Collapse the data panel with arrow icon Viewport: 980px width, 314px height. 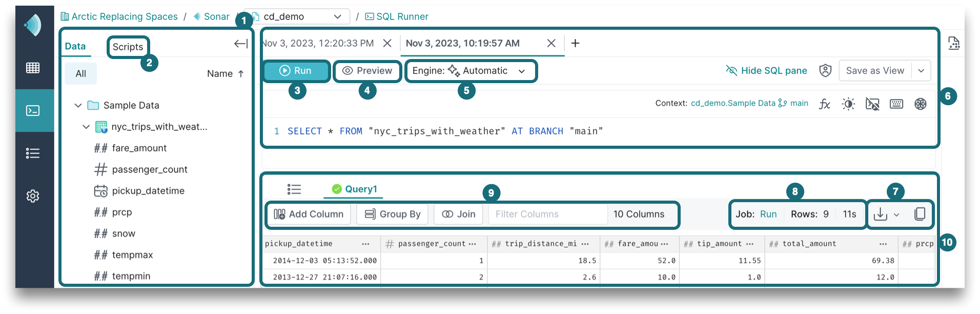coord(240,44)
